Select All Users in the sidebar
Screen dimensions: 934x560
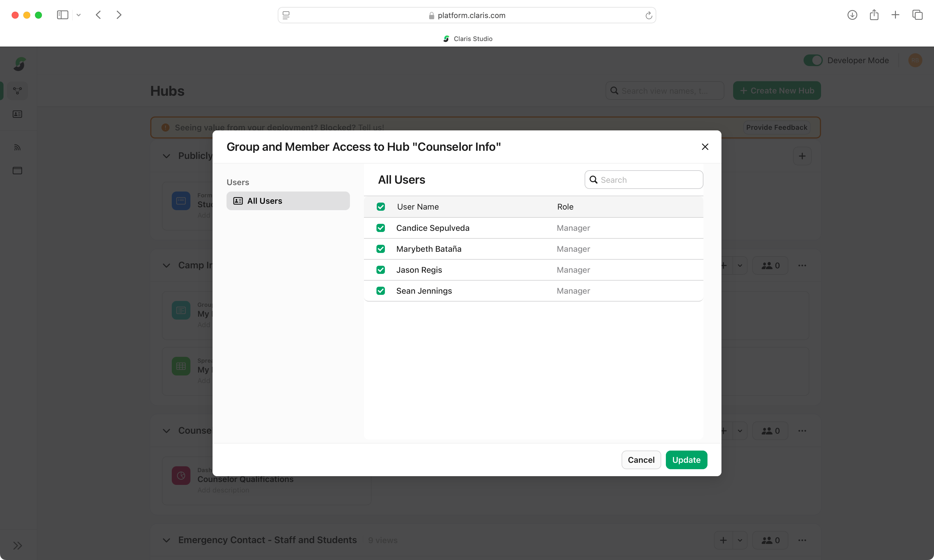click(x=288, y=201)
